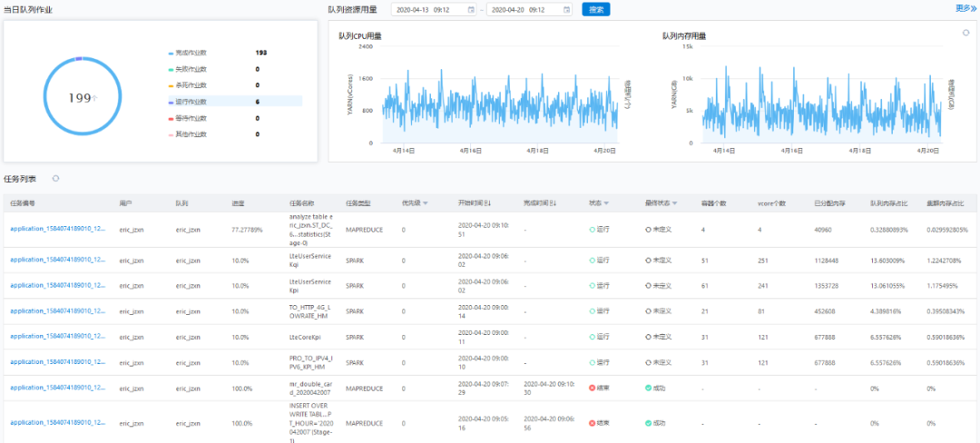This screenshot has height=443, width=980.
Task: Select progress value 77.27789%
Action: [248, 230]
